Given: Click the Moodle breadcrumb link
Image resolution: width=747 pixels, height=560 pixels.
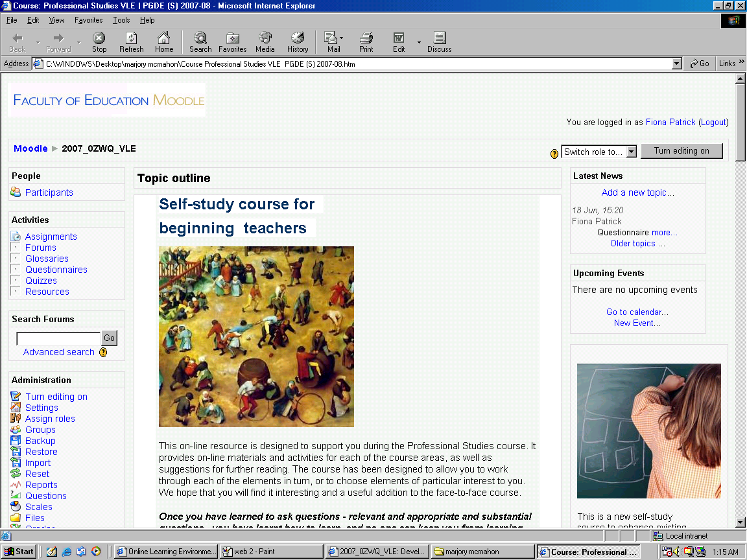Looking at the screenshot, I should pyautogui.click(x=30, y=148).
